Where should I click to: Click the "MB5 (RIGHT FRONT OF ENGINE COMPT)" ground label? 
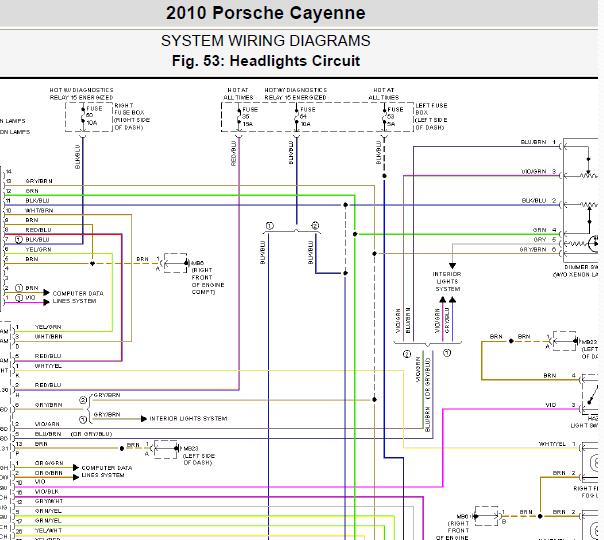pyautogui.click(x=208, y=277)
